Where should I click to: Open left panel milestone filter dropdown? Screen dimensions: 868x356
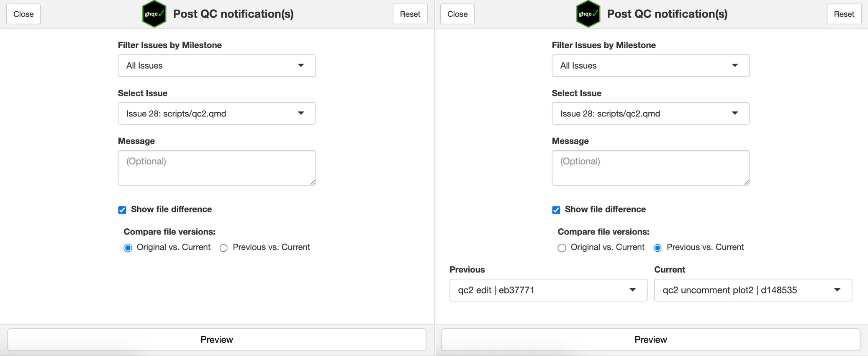click(216, 66)
